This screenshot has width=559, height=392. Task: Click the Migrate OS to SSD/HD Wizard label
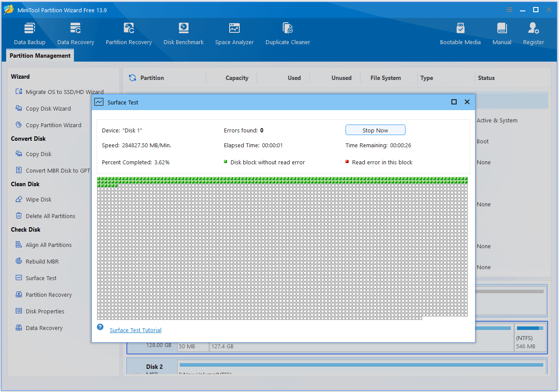[x=65, y=92]
